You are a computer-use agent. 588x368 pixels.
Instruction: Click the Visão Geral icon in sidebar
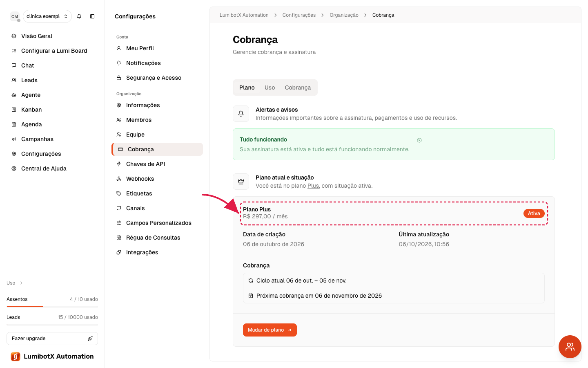(14, 36)
